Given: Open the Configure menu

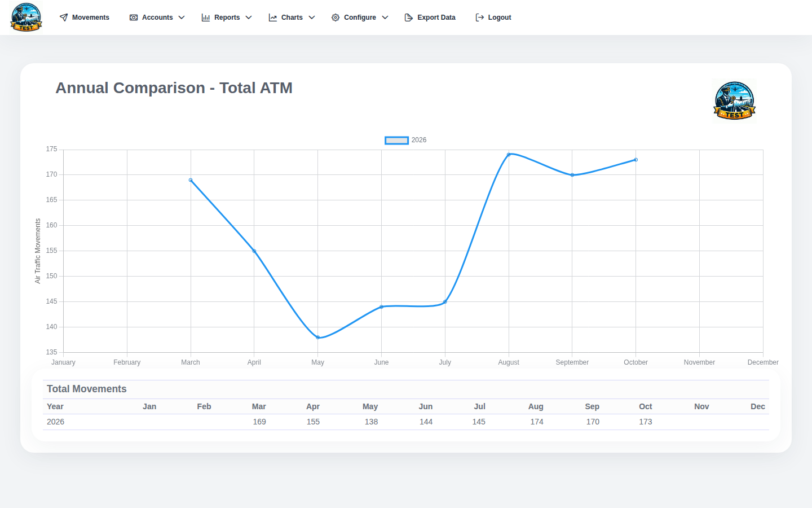Looking at the screenshot, I should click(x=360, y=17).
